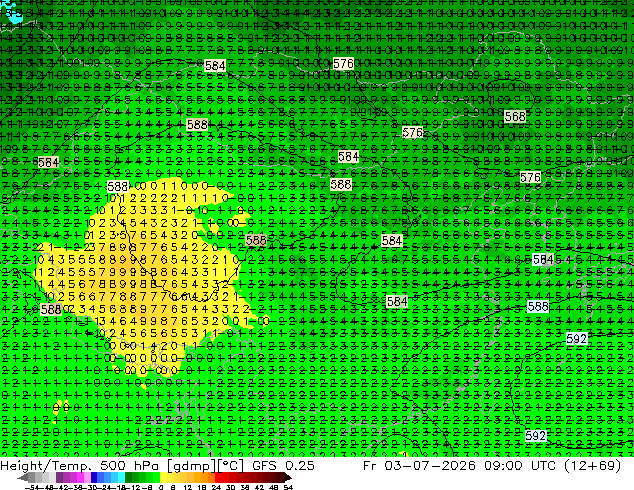Click the '54' legend value at scale end
This screenshot has width=634, height=490.
(x=288, y=487)
